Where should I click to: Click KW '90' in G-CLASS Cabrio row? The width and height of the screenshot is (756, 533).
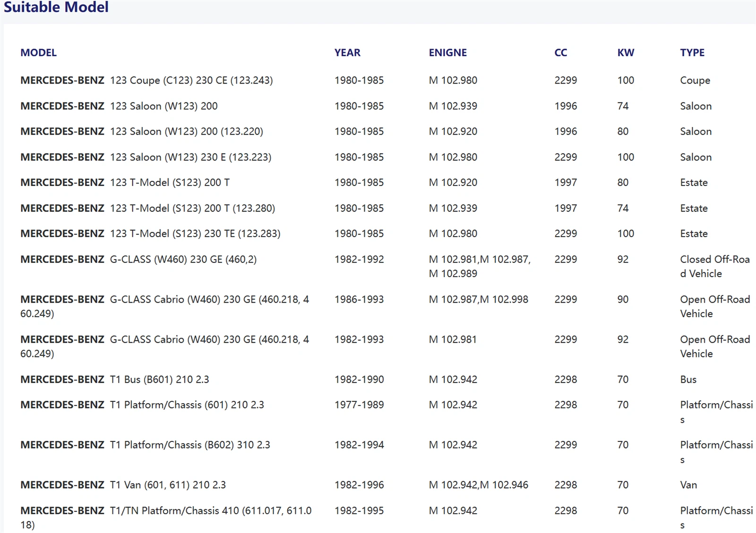(623, 299)
